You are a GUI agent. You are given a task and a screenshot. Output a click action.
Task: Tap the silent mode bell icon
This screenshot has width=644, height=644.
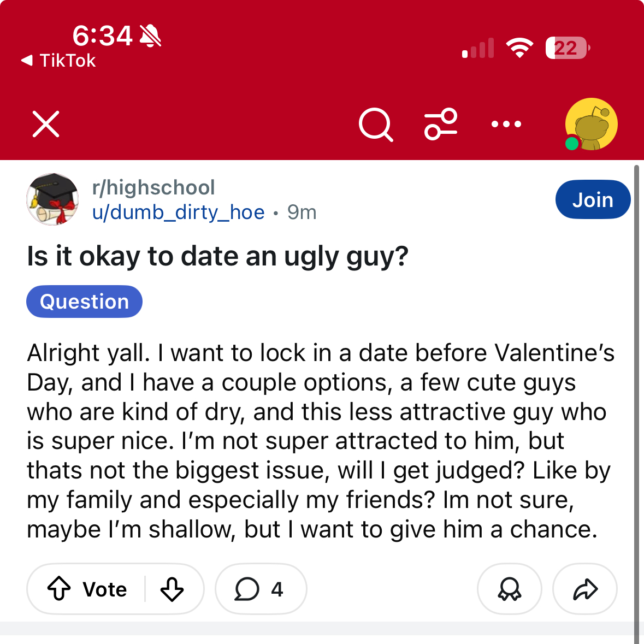coord(150,36)
